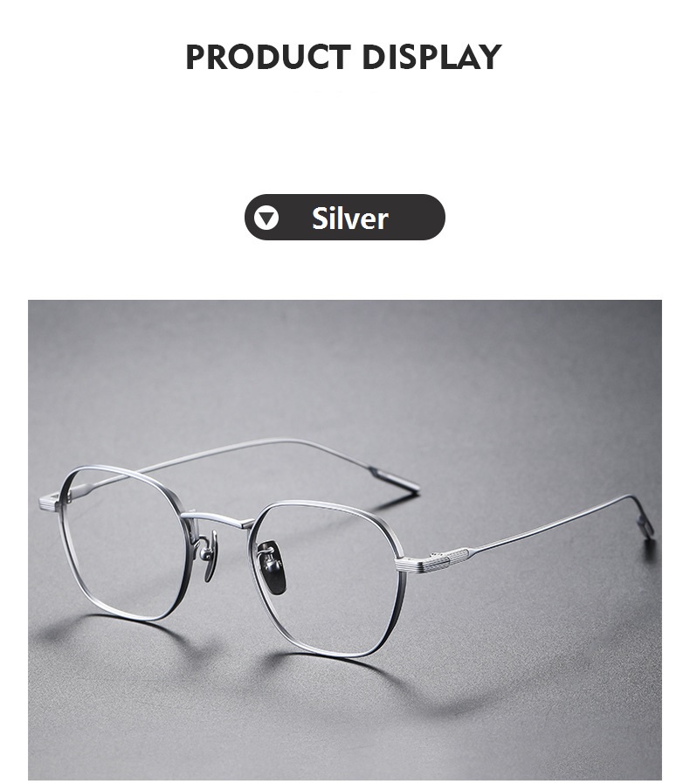Click the right lens of the glasses
690x784 pixels.
tap(330, 580)
